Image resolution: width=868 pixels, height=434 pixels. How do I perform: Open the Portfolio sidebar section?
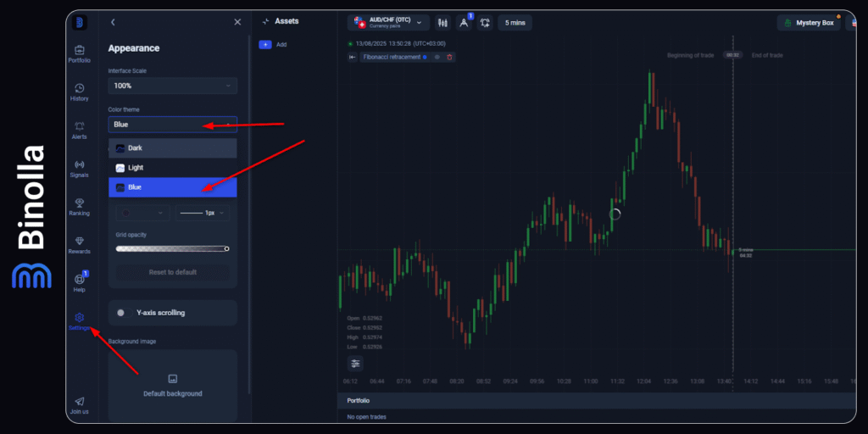coord(80,53)
